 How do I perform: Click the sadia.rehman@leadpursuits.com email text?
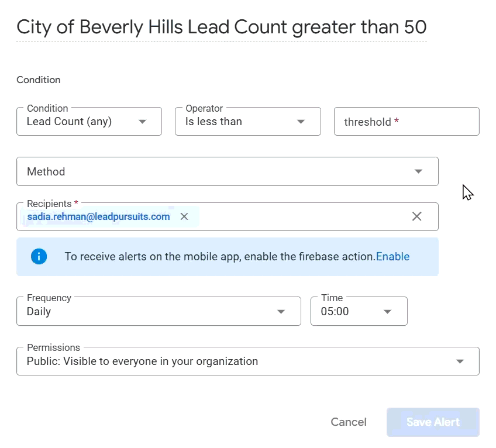98,216
